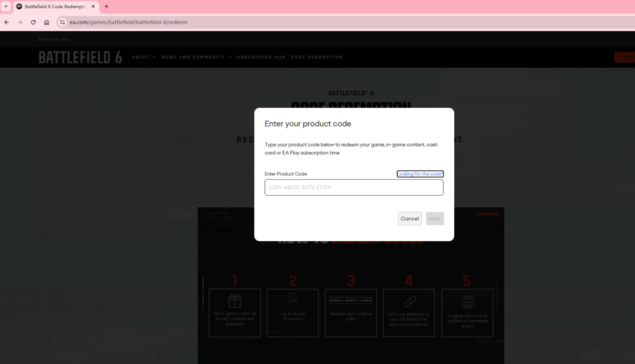Open the Onboarding Hub menu item
The width and height of the screenshot is (635, 364).
point(261,57)
